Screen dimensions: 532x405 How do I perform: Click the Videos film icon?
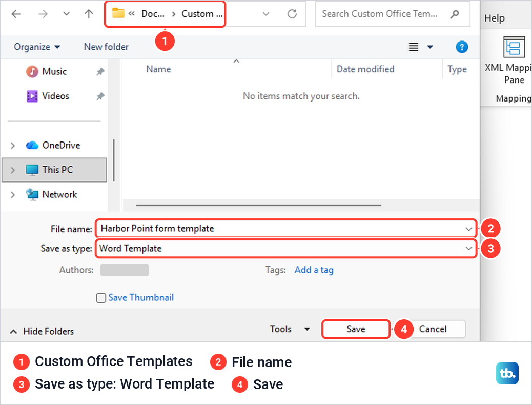tap(32, 96)
